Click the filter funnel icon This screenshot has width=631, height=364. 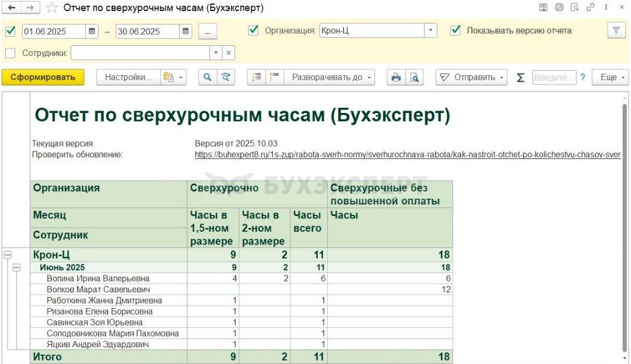(615, 31)
